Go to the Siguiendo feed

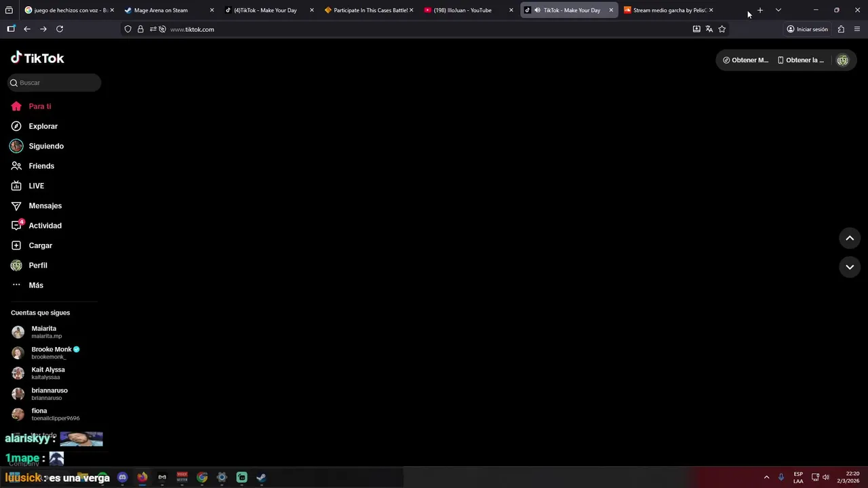point(37,146)
